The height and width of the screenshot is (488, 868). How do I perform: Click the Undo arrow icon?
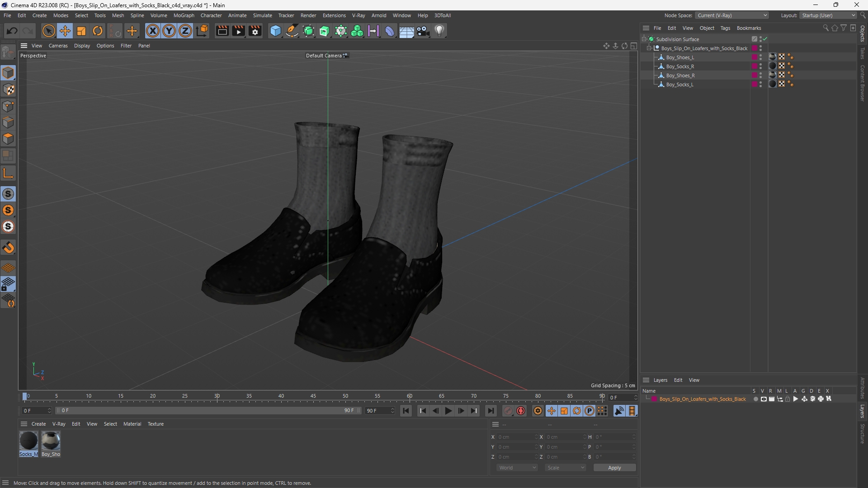coord(12,31)
